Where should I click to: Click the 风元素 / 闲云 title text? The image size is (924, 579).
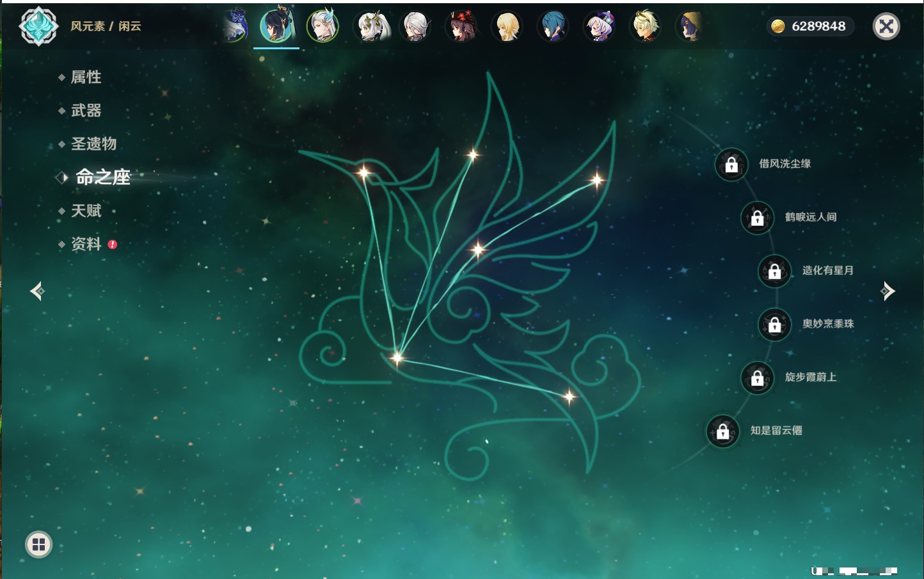coord(106,26)
